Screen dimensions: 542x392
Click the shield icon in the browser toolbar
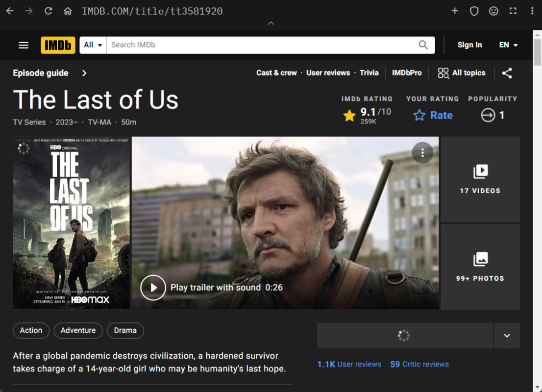pyautogui.click(x=474, y=11)
